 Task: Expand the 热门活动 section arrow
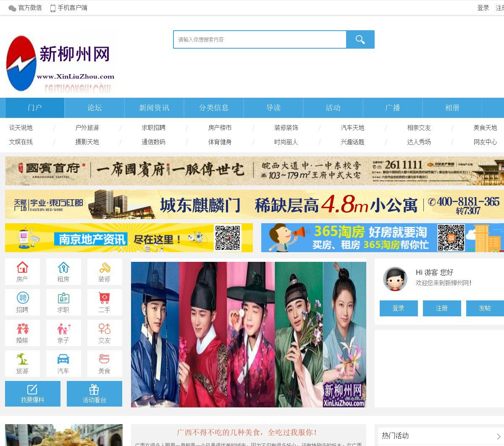499,436
